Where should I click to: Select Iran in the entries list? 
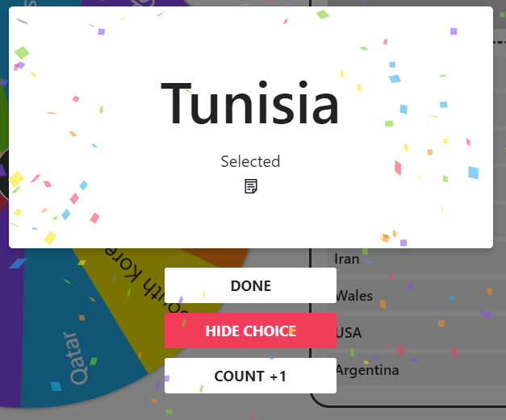(x=348, y=259)
